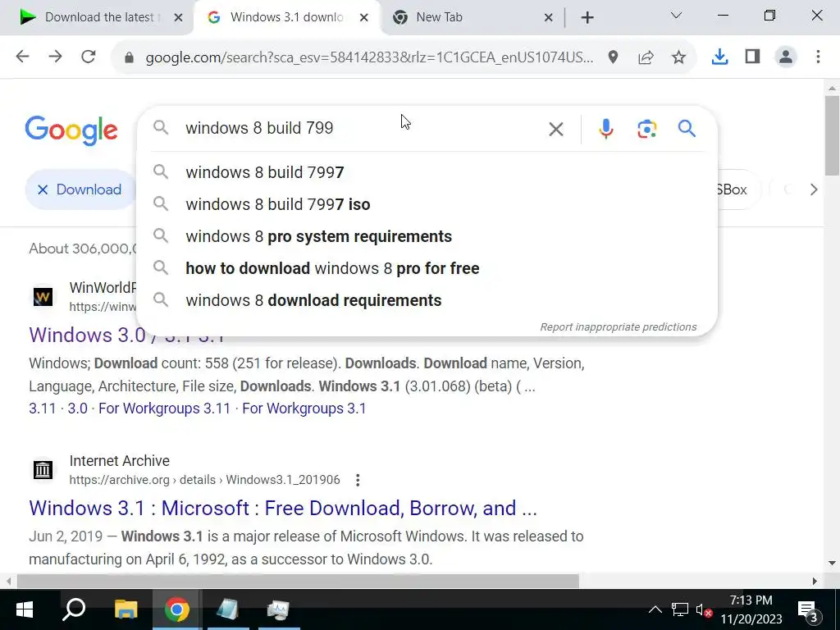Show hidden system tray icons

655,609
